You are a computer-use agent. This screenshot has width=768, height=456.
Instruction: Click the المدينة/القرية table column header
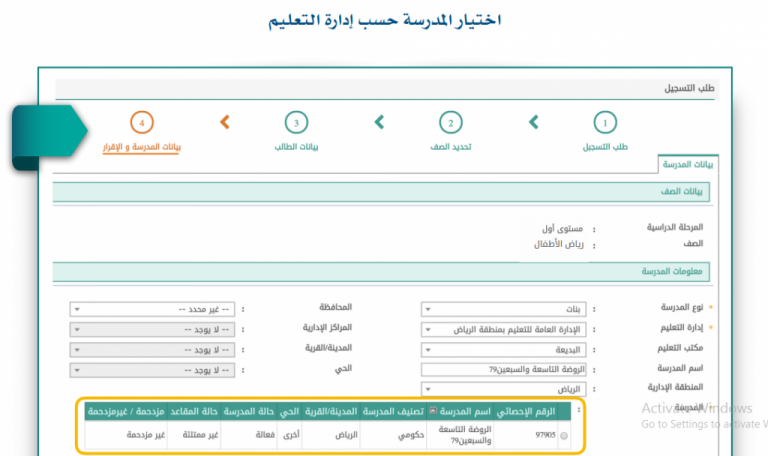[x=331, y=411]
